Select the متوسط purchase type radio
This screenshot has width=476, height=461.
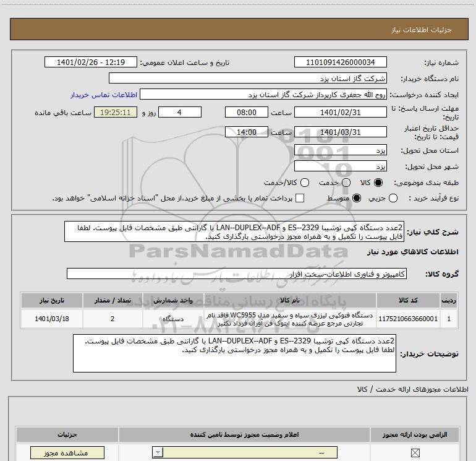(x=357, y=199)
